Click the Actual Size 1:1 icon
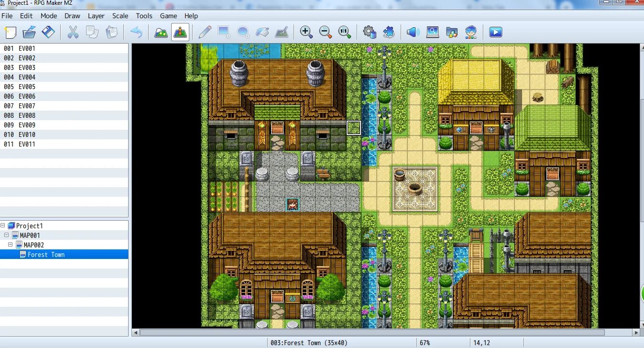Viewport: 644px width, 348px height. click(x=345, y=32)
